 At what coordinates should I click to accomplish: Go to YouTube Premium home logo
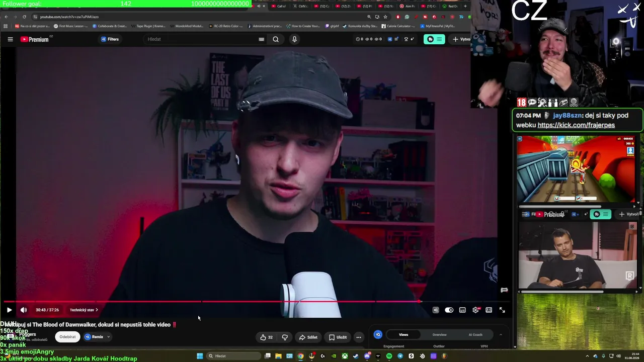coord(35,39)
